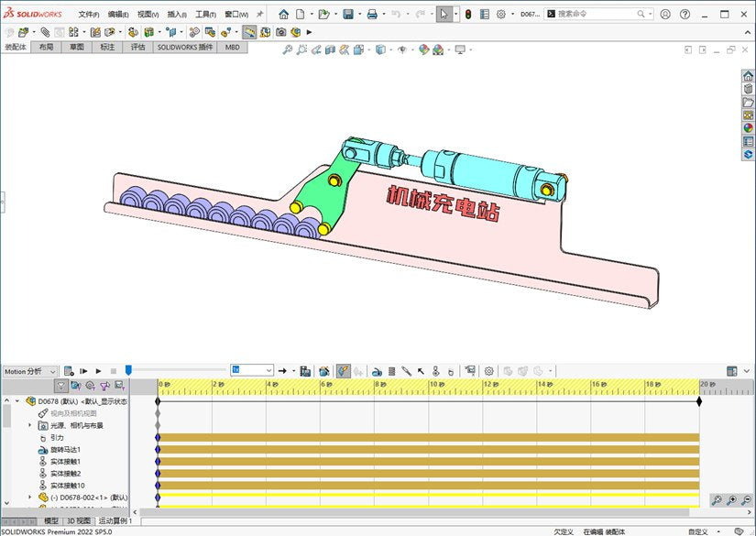This screenshot has width=756, height=536.
Task: Click the camera snapshot icon
Action: pyautogui.click(x=281, y=32)
